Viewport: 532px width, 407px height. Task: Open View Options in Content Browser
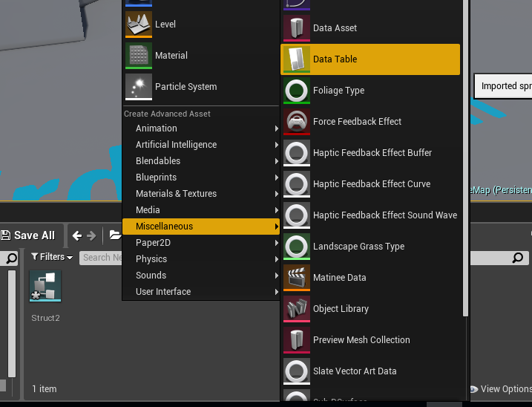click(502, 389)
